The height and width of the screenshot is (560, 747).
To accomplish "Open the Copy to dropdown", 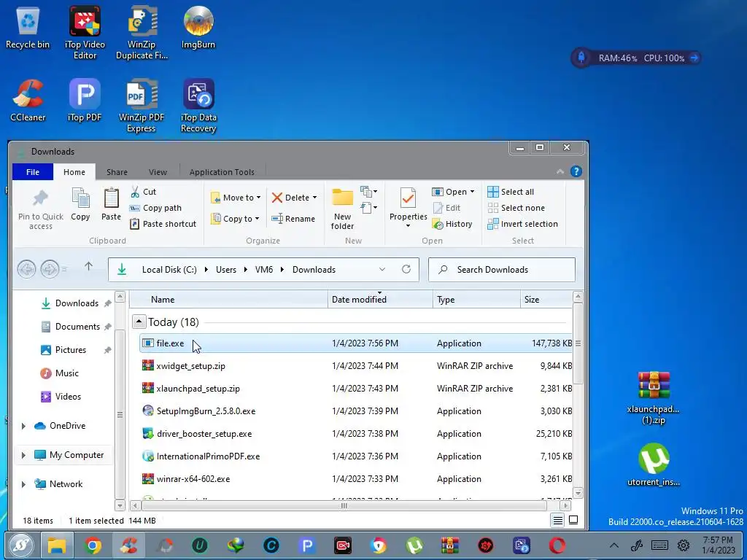I will pos(236,219).
